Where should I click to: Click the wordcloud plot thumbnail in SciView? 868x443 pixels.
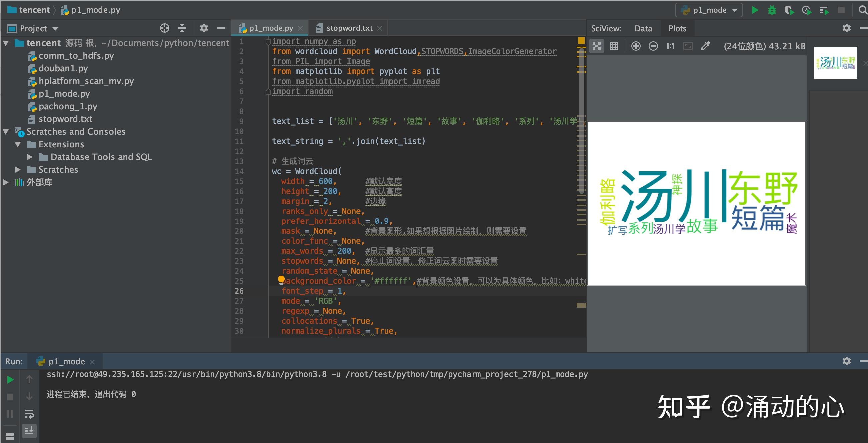tap(835, 64)
